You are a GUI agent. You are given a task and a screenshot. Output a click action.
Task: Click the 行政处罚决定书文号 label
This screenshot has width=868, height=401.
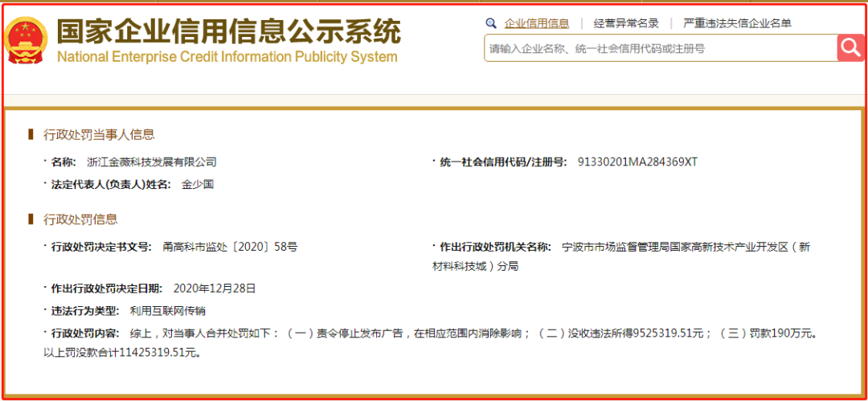coord(100,247)
